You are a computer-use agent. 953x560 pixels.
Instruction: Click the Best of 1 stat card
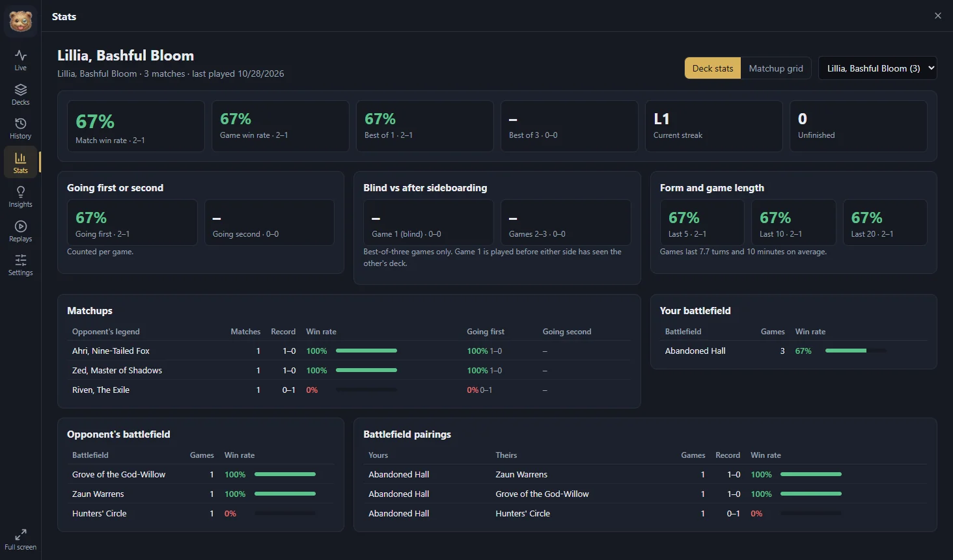425,126
